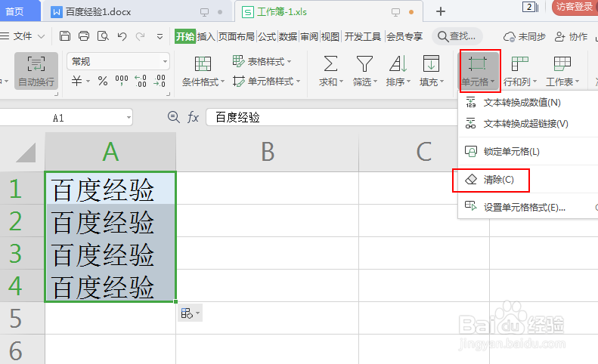Viewport: 598px width, 364px height.
Task: Select column C header
Action: [424, 152]
